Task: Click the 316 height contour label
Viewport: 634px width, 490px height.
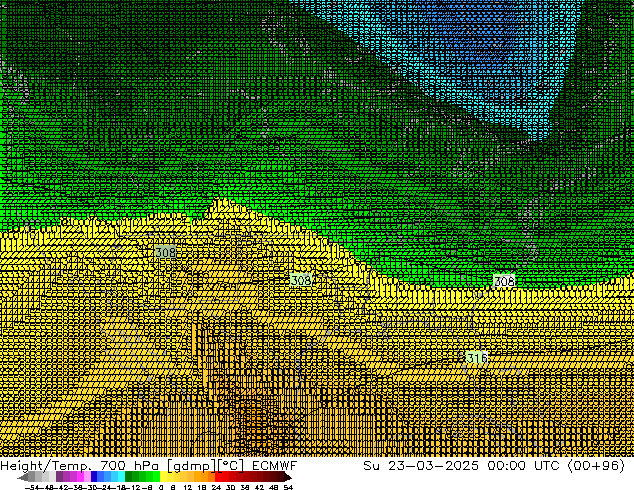Action: point(477,358)
